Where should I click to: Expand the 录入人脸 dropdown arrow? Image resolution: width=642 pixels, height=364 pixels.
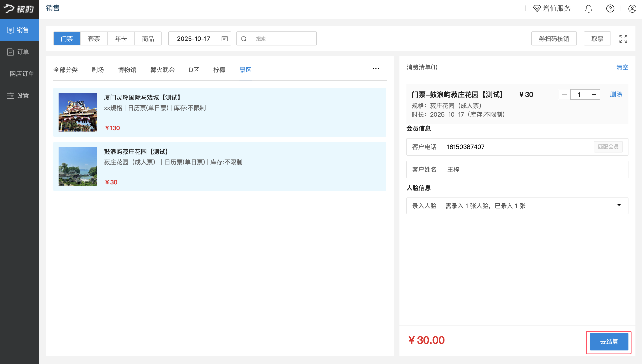tap(619, 205)
